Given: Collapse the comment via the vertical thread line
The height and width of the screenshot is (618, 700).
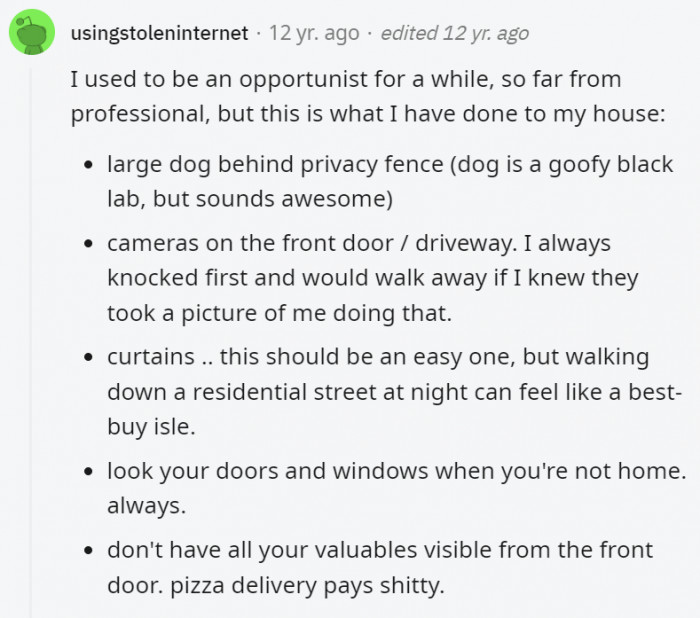Looking at the screenshot, I should 31,343.
